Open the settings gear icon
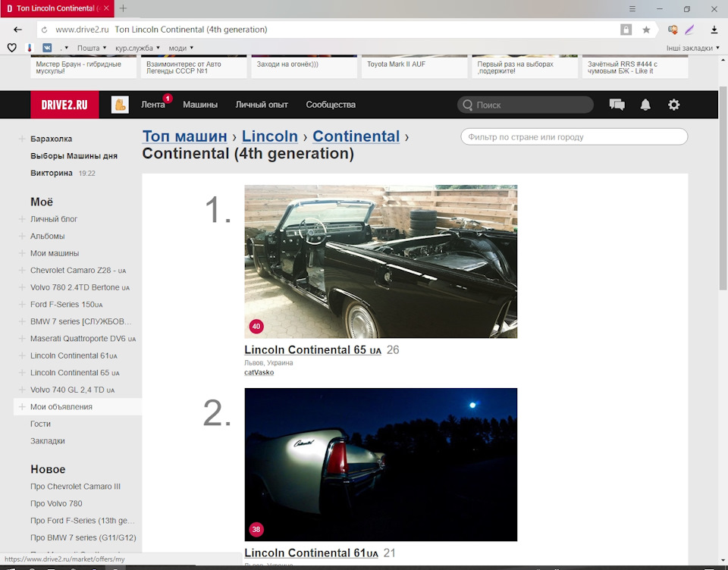Image resolution: width=728 pixels, height=570 pixels. tap(673, 105)
